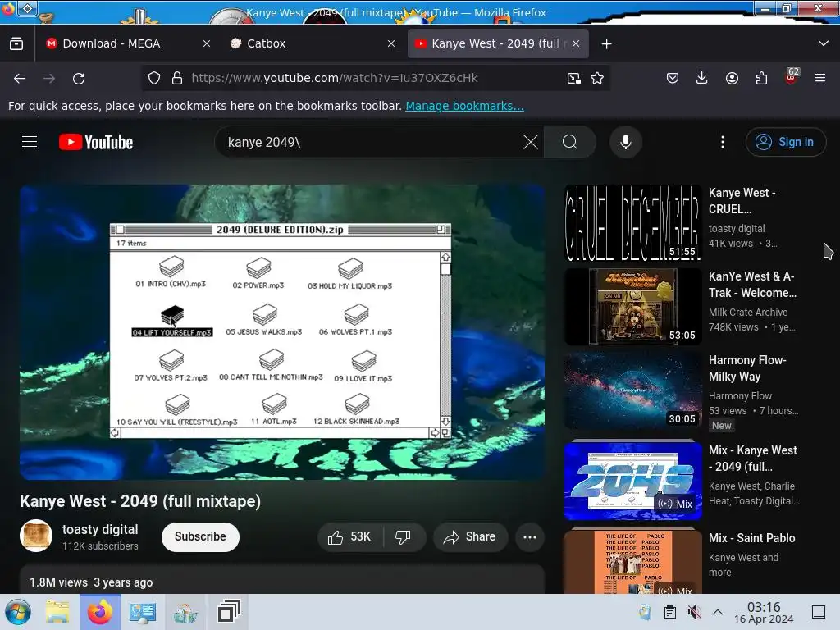Close the Catbox tab
This screenshot has height=630, width=840.
391,44
